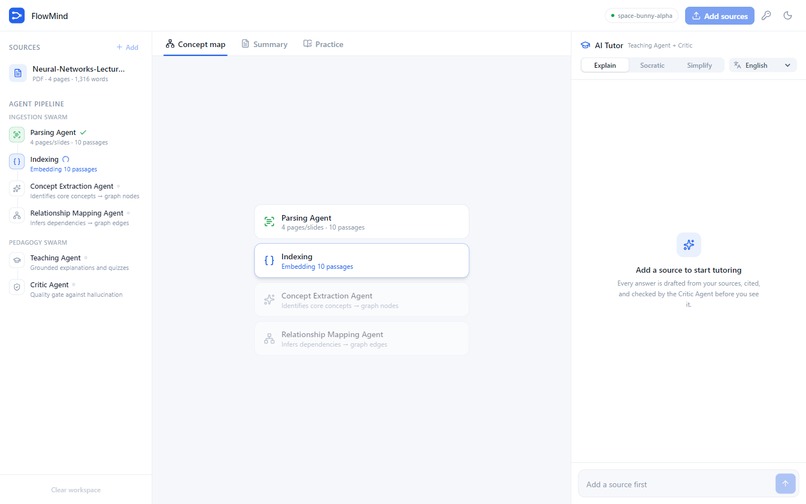Click the graph icon on Relationship Mapping card
This screenshot has width=806, height=504.
click(269, 338)
